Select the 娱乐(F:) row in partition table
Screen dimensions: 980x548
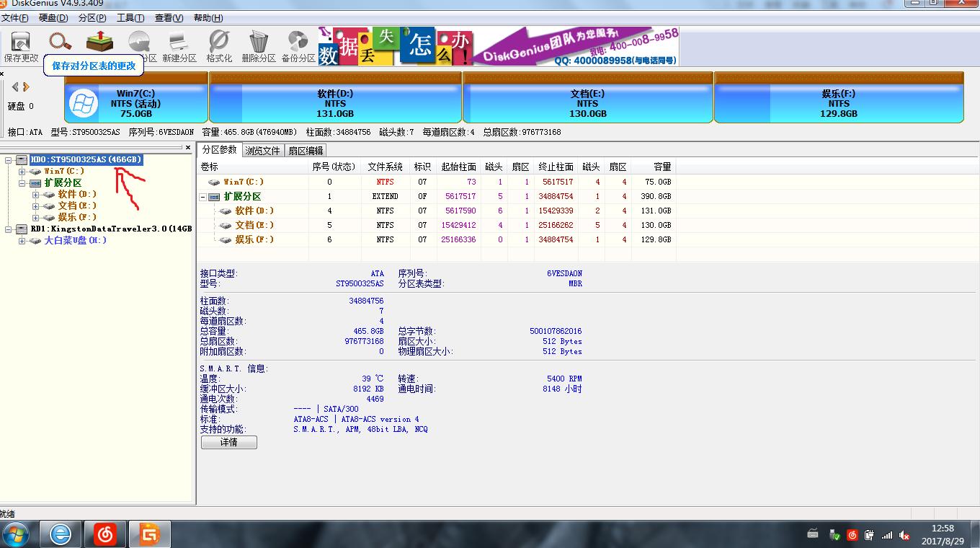pyautogui.click(x=437, y=240)
